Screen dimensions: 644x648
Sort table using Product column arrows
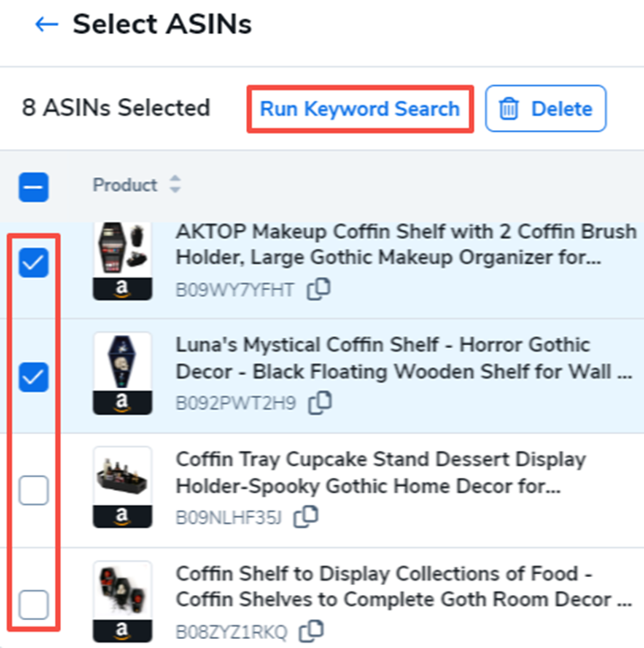(175, 185)
